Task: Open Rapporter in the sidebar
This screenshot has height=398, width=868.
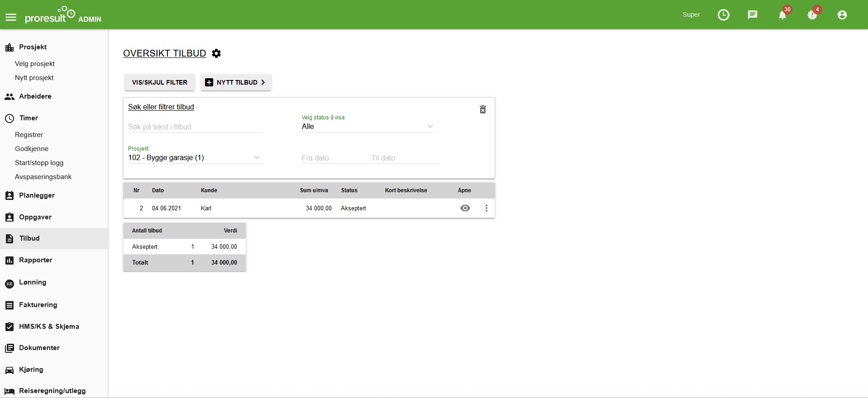Action: (x=35, y=260)
